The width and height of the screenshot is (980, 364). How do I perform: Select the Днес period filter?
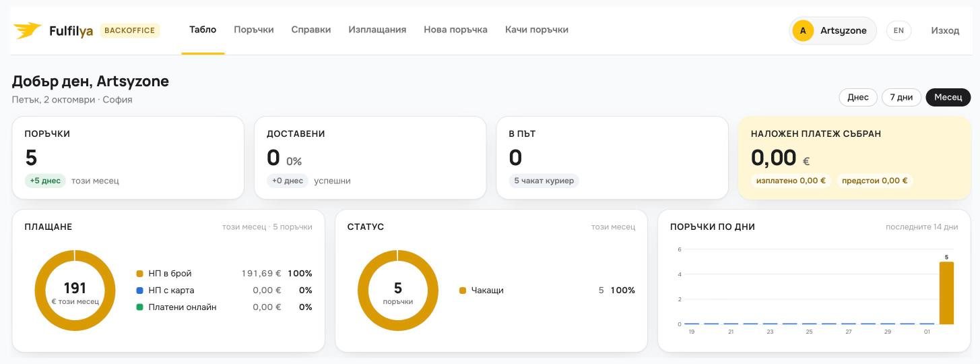(858, 97)
